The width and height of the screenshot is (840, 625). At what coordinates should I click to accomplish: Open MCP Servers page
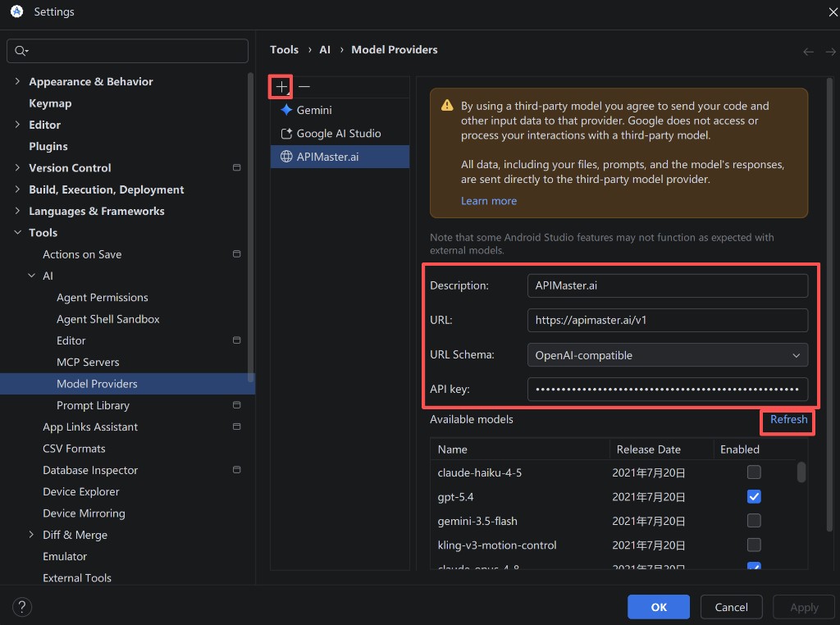88,362
